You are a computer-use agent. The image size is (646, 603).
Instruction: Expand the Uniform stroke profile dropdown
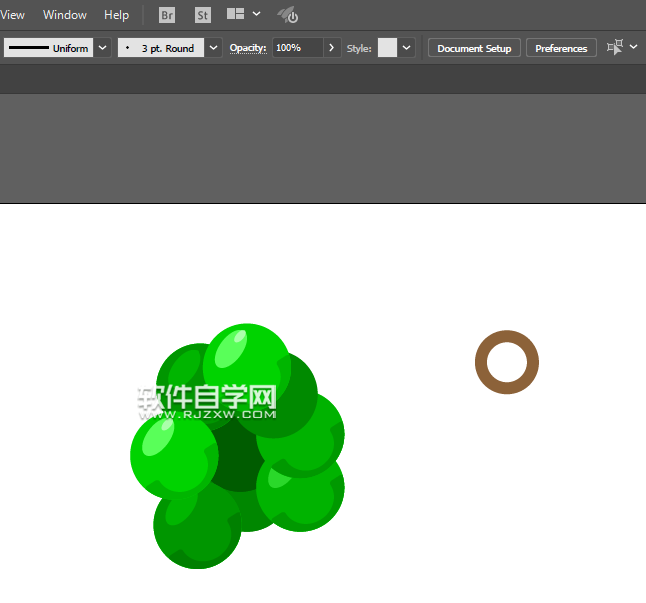(102, 48)
